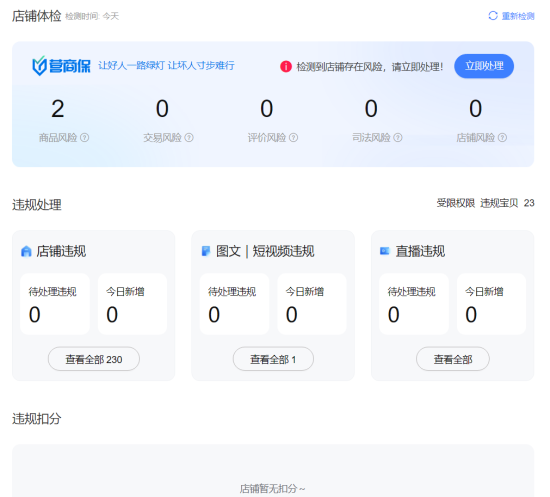Screen dimensions: 550x497
Task: Open 查看全部 230 for store violations
Action: 94,359
